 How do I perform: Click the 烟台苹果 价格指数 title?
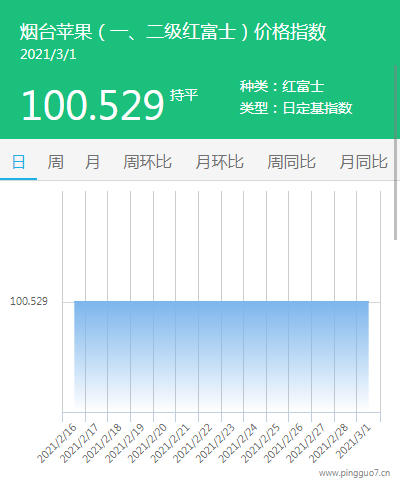[173, 32]
